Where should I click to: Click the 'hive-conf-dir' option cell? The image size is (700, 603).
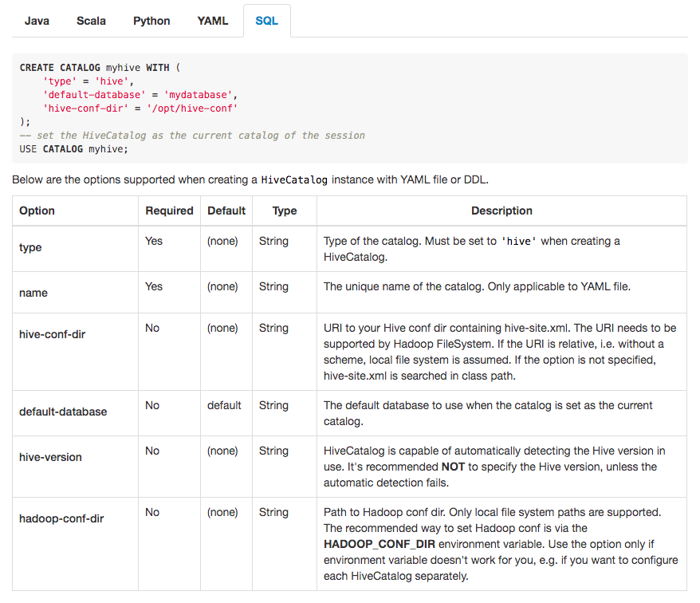coord(52,334)
